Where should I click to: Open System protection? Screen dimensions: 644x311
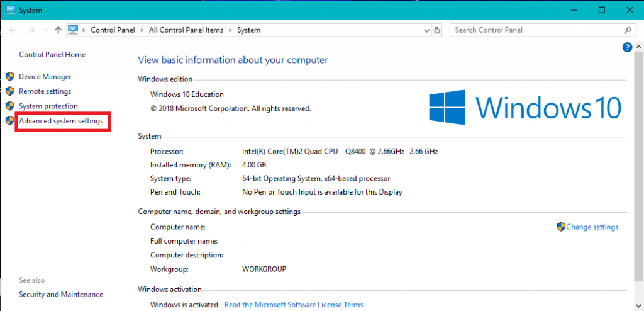[x=48, y=106]
